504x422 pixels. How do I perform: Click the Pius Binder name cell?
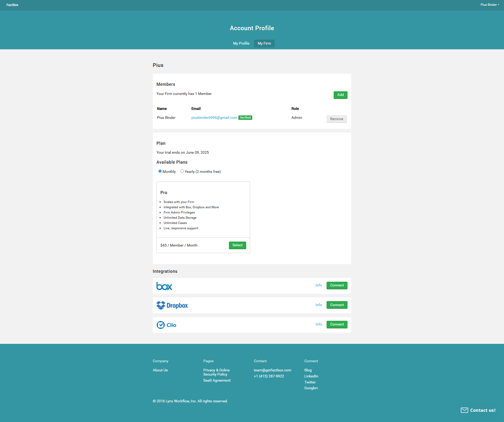pyautogui.click(x=166, y=117)
